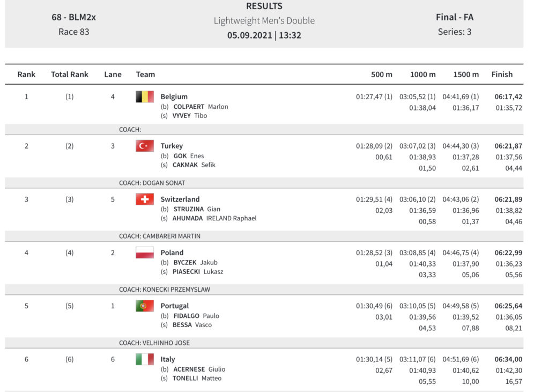Select rower COLPAERT Marlon
This screenshot has height=392, width=549.
pyautogui.click(x=201, y=107)
